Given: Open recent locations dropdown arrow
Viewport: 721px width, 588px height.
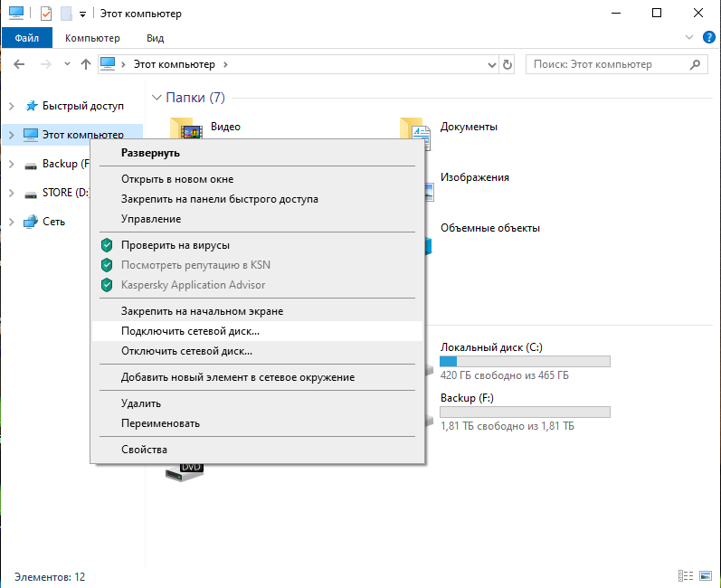Looking at the screenshot, I should (67, 64).
